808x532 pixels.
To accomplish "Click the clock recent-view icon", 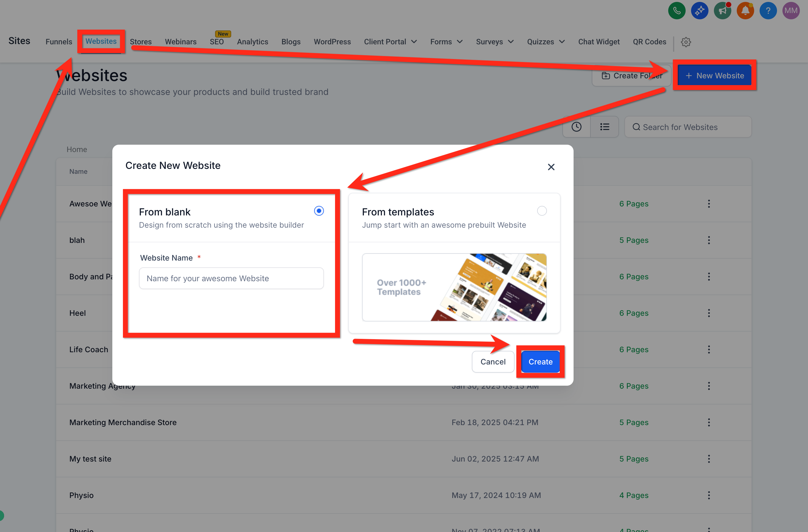I will click(577, 127).
